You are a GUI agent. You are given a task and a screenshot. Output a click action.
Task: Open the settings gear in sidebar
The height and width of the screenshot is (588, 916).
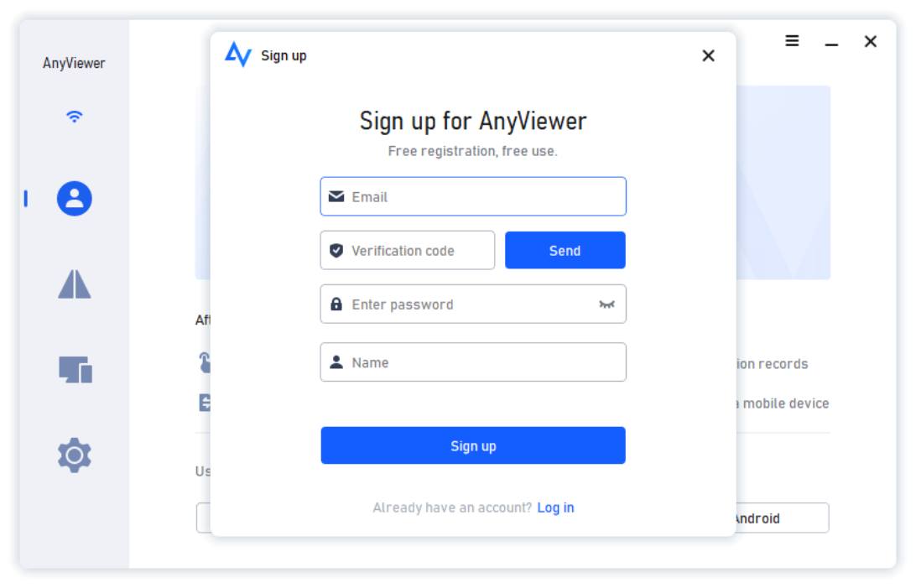coord(74,455)
